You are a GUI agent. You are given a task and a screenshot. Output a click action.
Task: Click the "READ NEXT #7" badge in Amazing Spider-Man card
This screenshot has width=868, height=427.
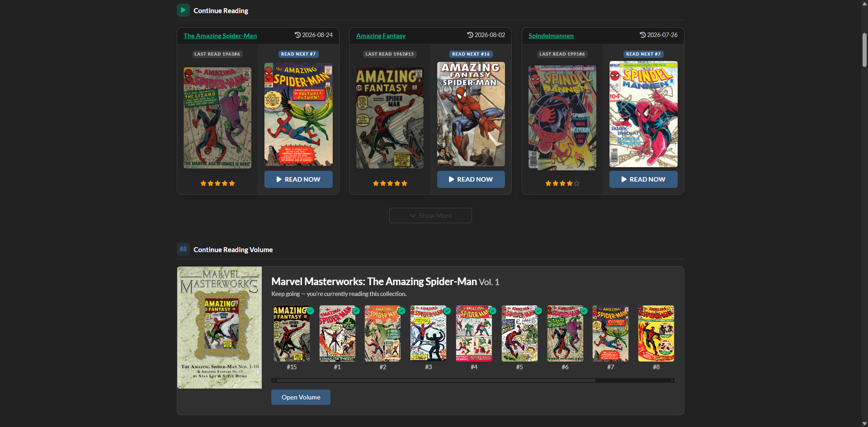tap(298, 54)
